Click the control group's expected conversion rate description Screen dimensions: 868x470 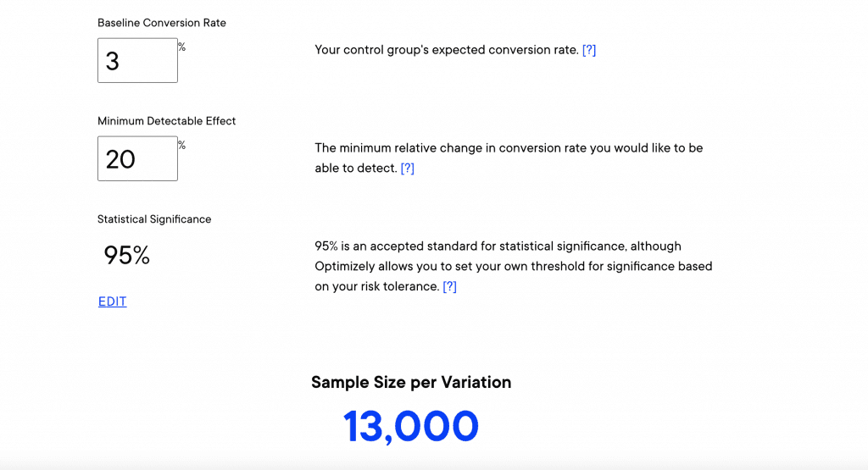pyautogui.click(x=446, y=50)
